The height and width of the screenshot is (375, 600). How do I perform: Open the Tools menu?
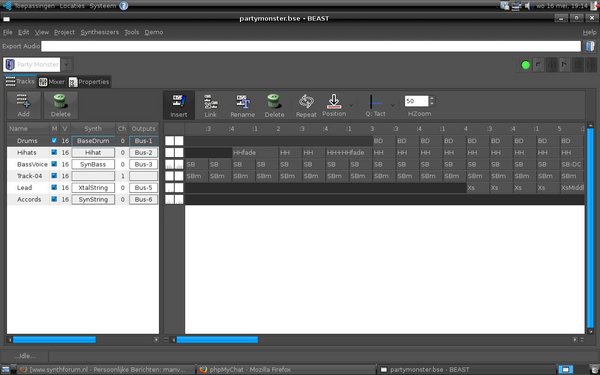click(132, 32)
